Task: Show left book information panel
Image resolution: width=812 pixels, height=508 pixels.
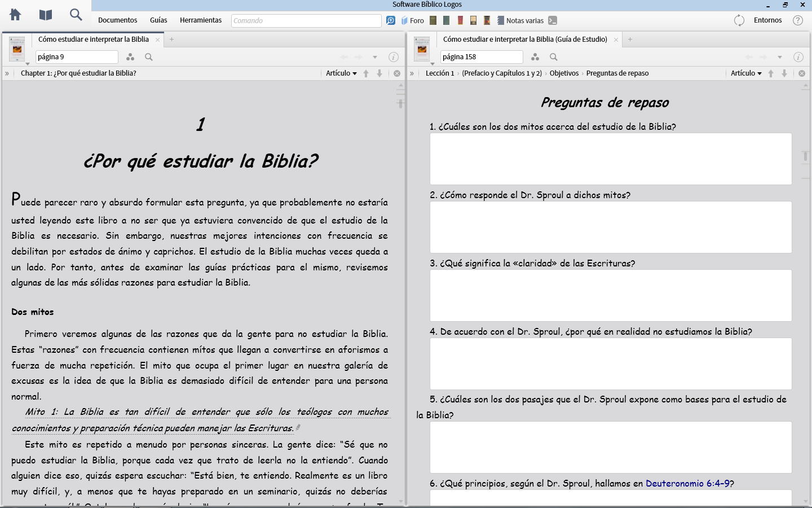Action: point(394,57)
